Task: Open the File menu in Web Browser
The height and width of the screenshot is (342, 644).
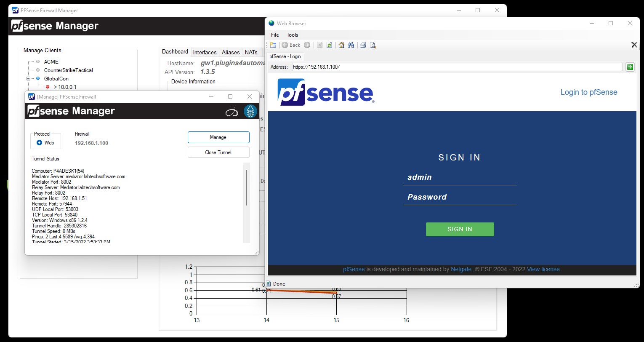Action: coord(275,35)
